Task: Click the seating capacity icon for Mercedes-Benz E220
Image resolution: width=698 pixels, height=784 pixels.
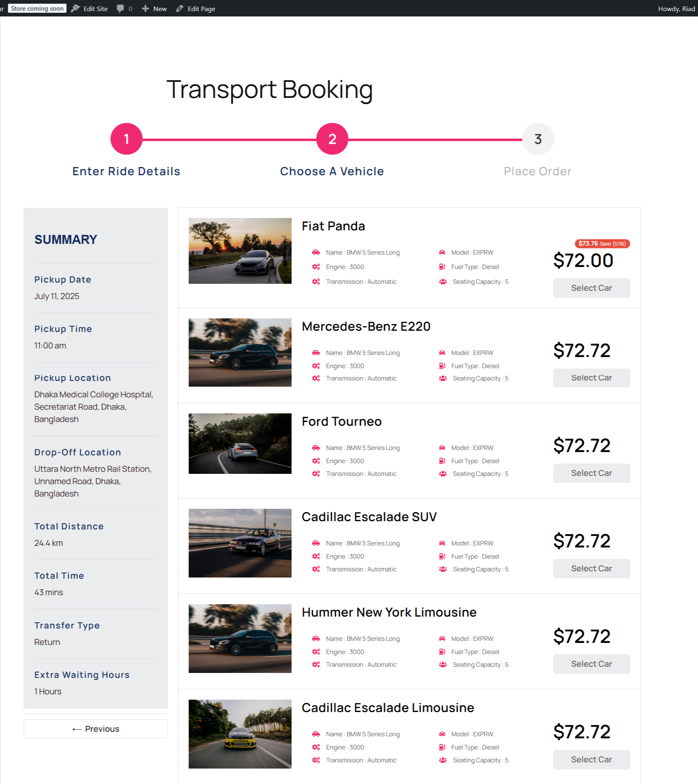Action: click(442, 378)
